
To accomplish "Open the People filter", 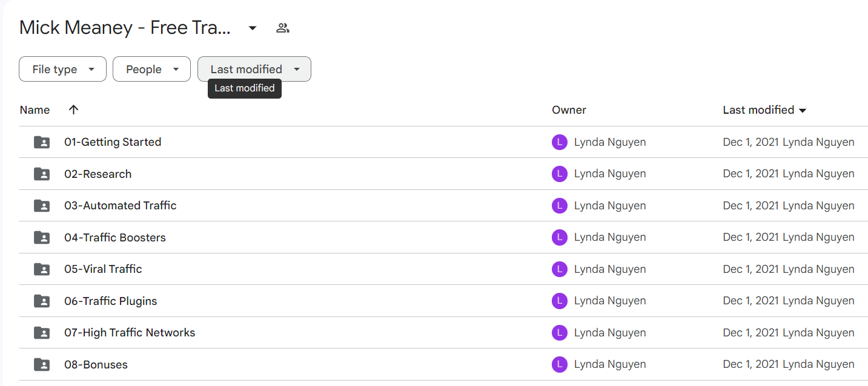I will [x=151, y=69].
